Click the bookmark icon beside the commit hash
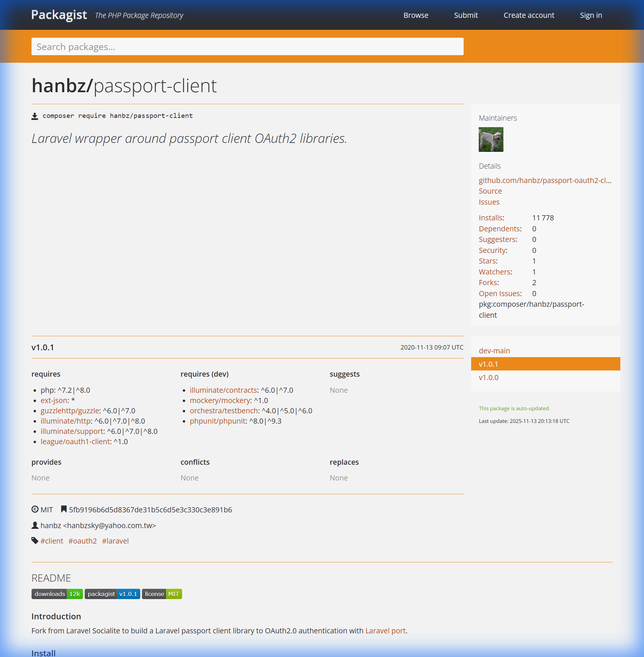The image size is (644, 657). (x=64, y=509)
